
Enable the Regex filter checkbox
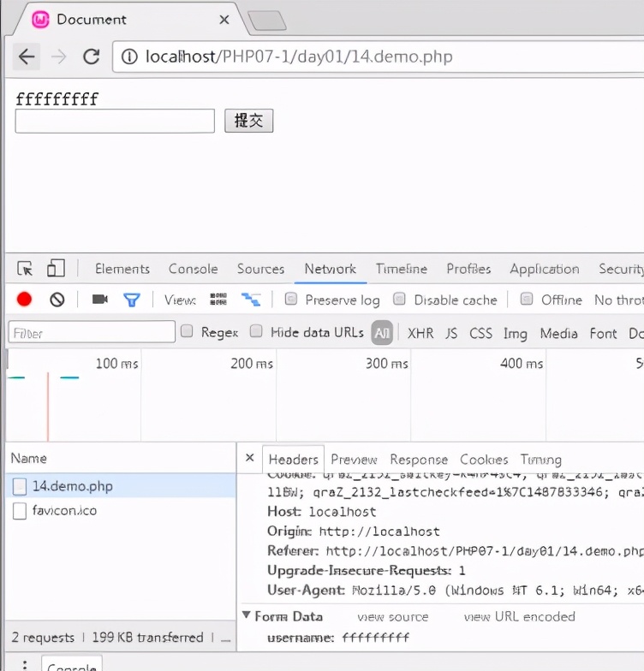[187, 331]
